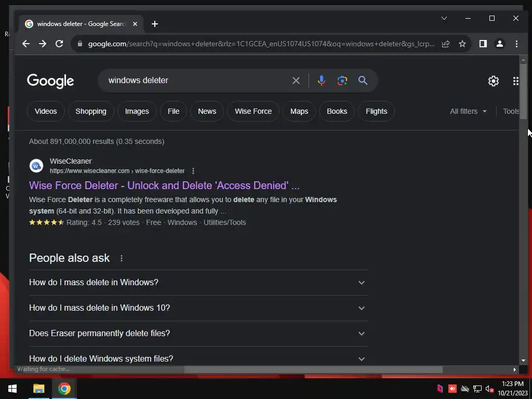Click horizontal scrollbar right arrow
This screenshot has width=532, height=399.
(x=515, y=369)
